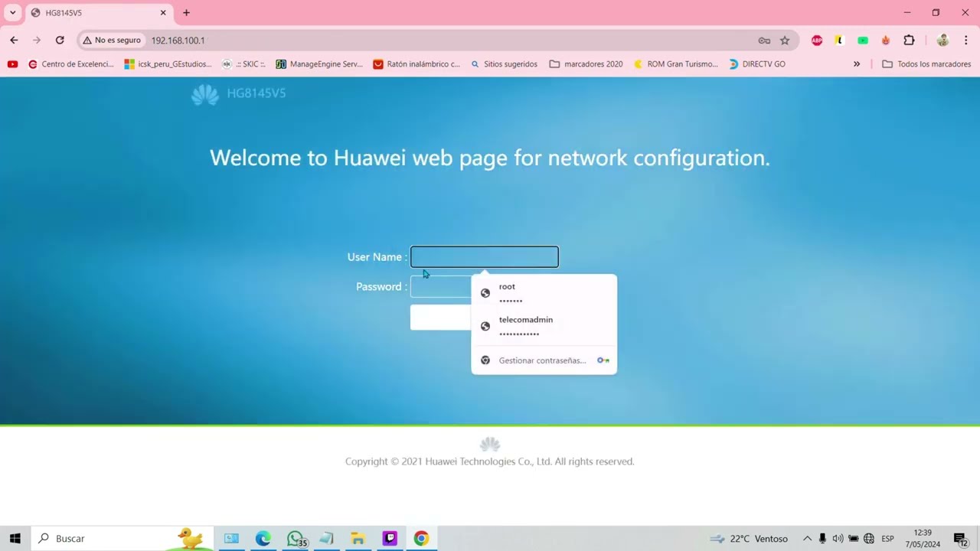Open the first taskbar app with blue monitor icon
The height and width of the screenshot is (551, 980).
[x=231, y=539]
